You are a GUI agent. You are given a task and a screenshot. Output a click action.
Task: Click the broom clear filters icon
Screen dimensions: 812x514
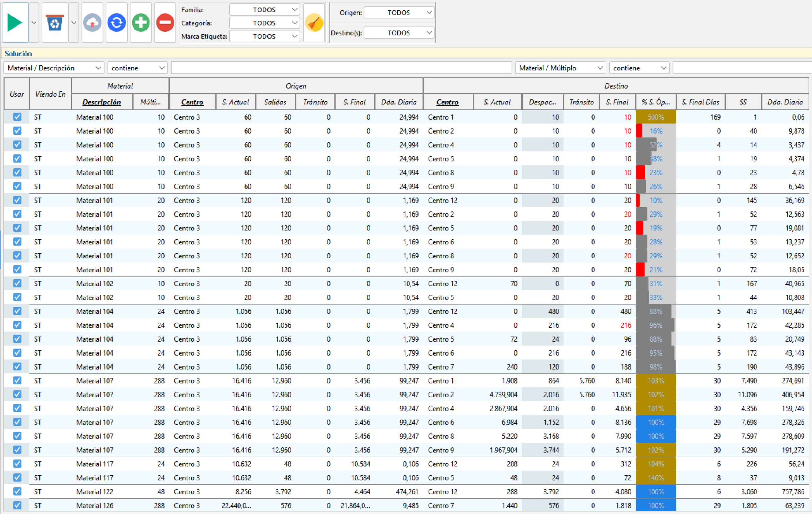(x=314, y=23)
